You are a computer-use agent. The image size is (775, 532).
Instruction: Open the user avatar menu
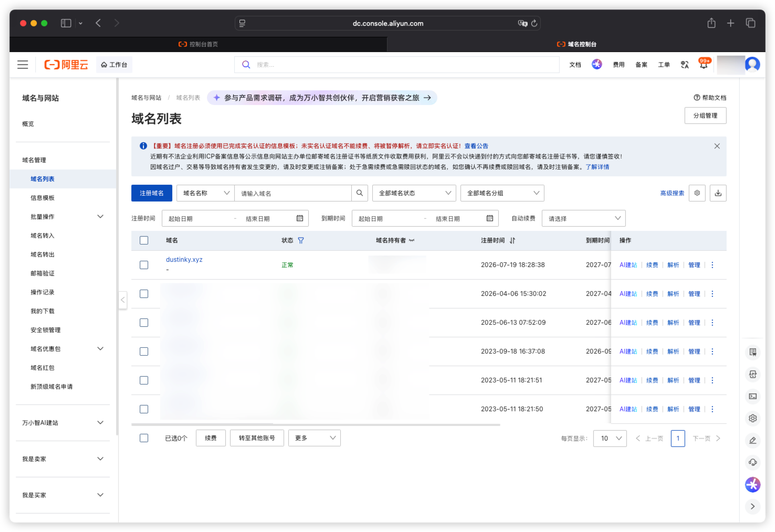752,65
